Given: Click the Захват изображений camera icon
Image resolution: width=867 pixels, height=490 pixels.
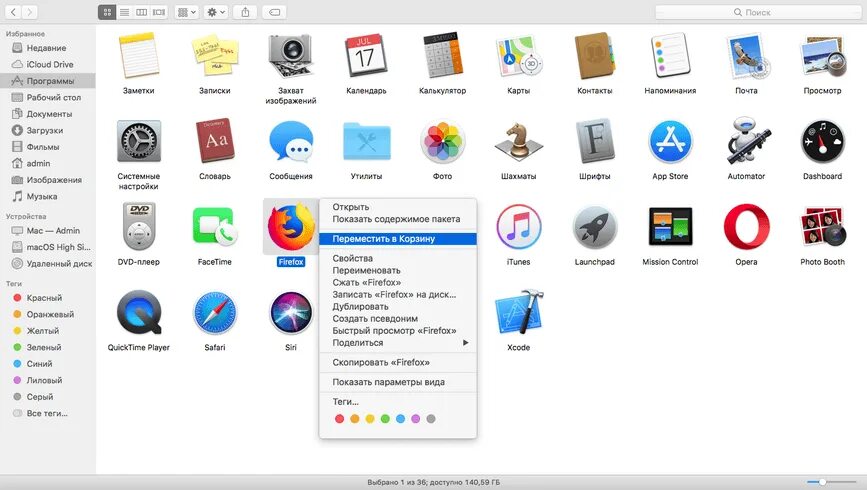Looking at the screenshot, I should pos(291,55).
